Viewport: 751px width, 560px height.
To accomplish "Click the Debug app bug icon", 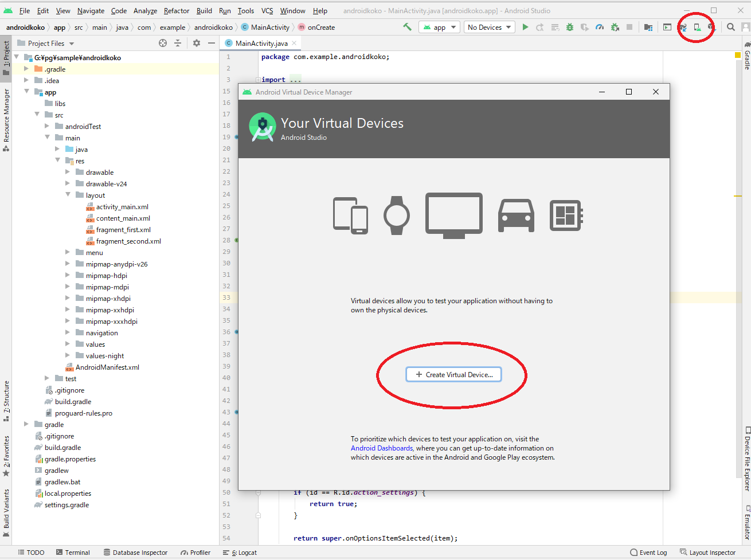I will click(570, 27).
